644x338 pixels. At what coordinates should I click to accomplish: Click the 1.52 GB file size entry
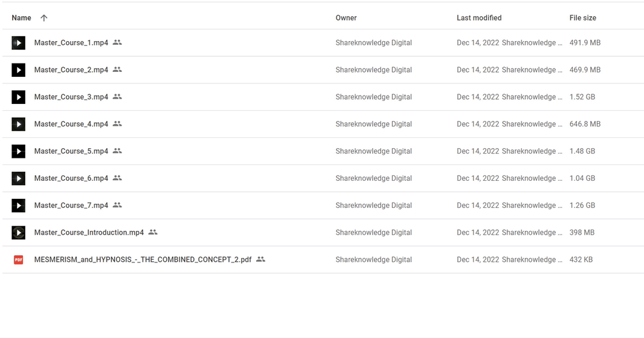pos(582,97)
